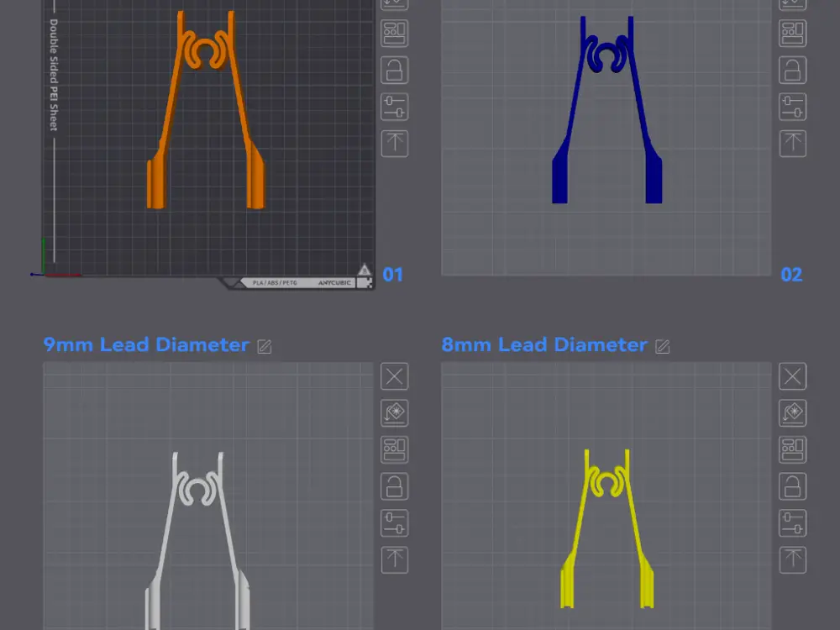Arrange objects on 9mm Lead Diameter plate
The width and height of the screenshot is (840, 630).
click(x=394, y=450)
